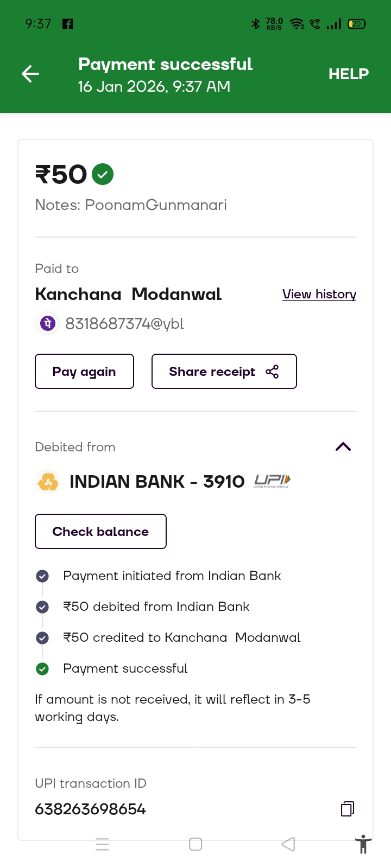Tap the green payment success checkmark
The width and height of the screenshot is (391, 868).
point(103,175)
